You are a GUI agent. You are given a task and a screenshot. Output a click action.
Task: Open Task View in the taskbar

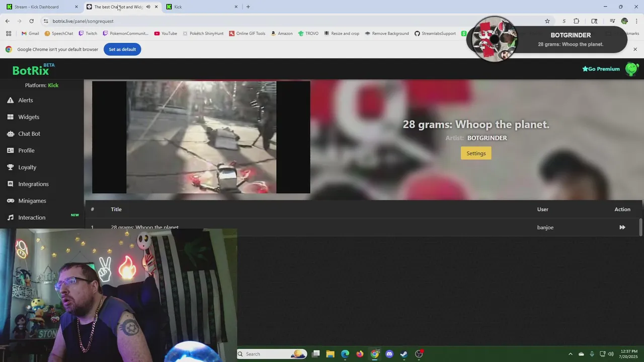(x=315, y=354)
